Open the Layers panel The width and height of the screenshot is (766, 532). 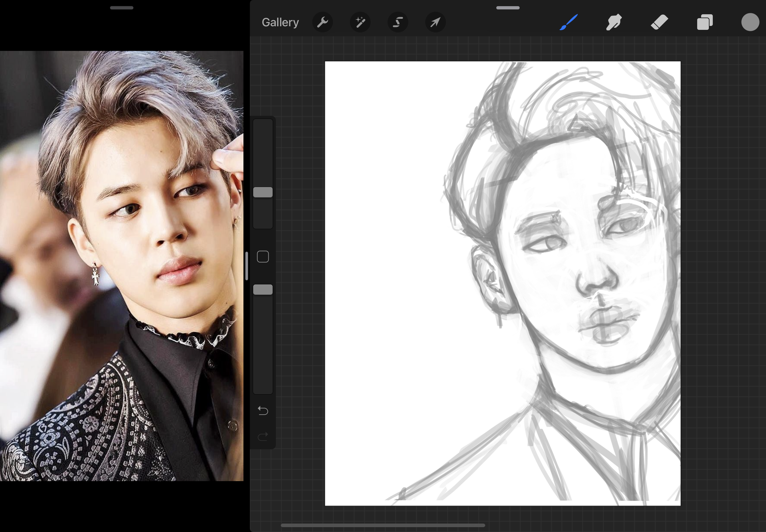pos(705,22)
